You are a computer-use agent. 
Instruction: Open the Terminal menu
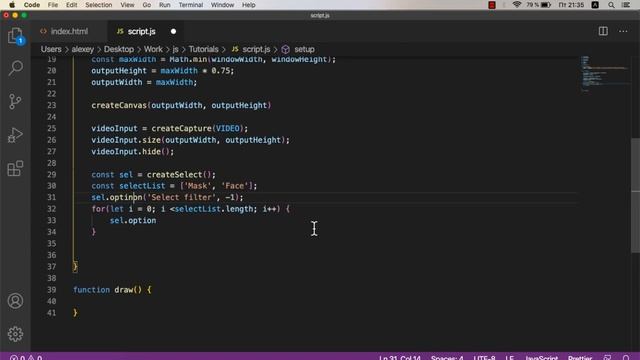[x=191, y=5]
